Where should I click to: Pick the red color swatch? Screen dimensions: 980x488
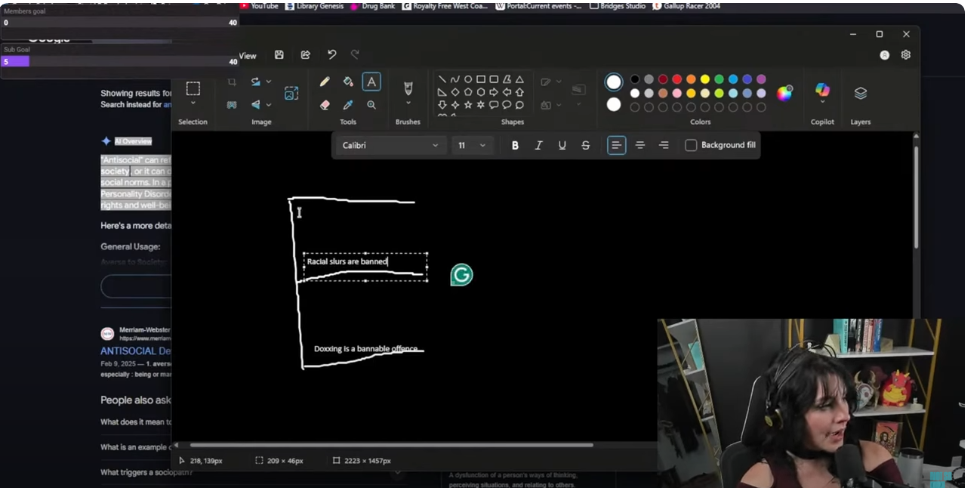[677, 79]
